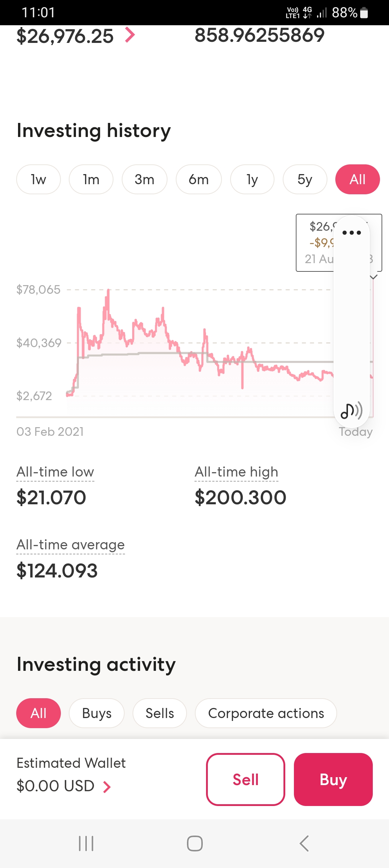Tap the Buy button
This screenshot has width=389, height=868.
(333, 779)
